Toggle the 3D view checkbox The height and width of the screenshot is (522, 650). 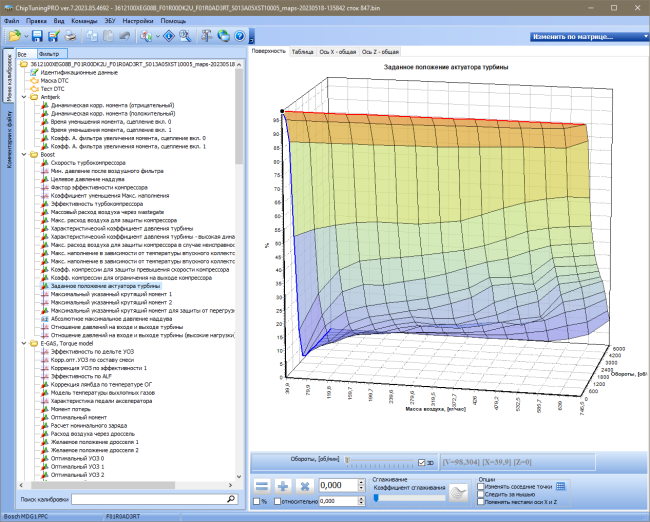422,463
